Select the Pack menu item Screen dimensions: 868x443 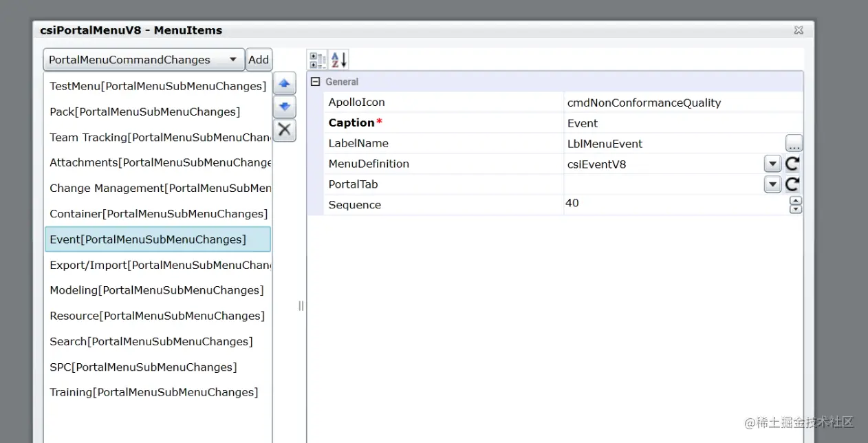(158, 111)
